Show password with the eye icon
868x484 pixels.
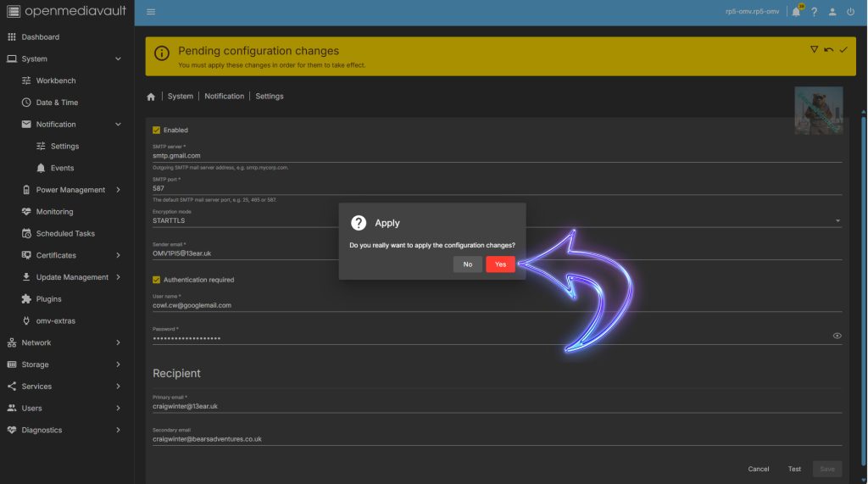click(x=837, y=336)
